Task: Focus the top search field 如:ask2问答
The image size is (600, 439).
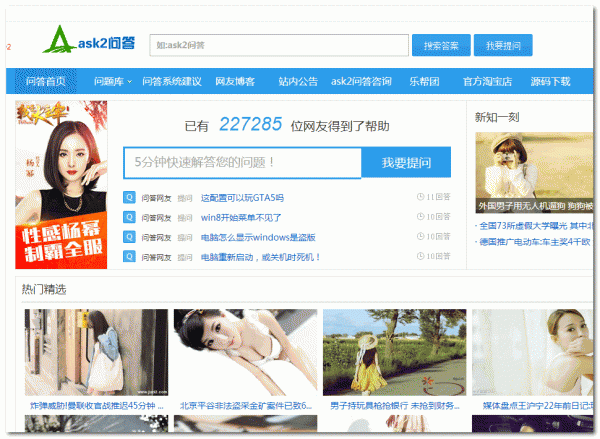Action: click(279, 45)
